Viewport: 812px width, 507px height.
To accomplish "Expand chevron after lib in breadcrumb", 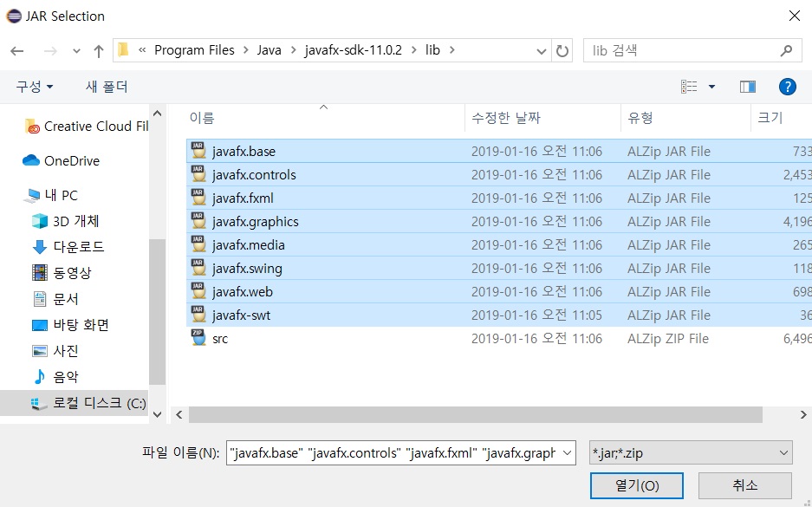I will 452,50.
